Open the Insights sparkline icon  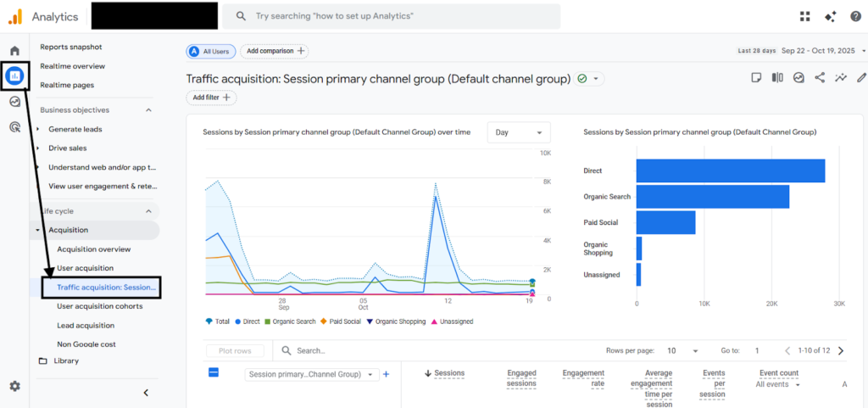841,77
